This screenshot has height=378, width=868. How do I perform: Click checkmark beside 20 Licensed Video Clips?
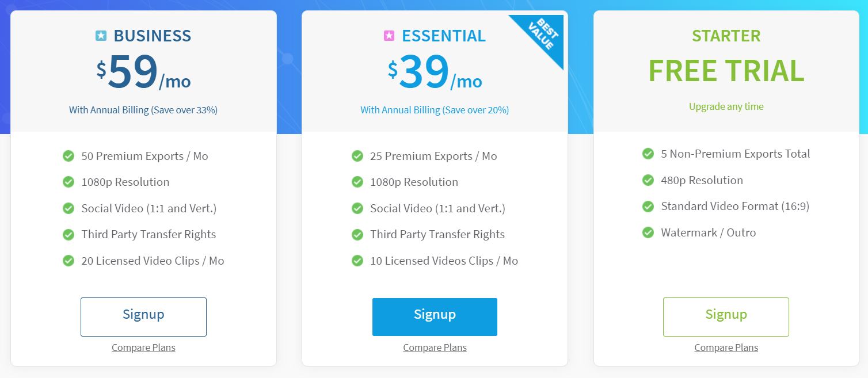pyautogui.click(x=68, y=261)
